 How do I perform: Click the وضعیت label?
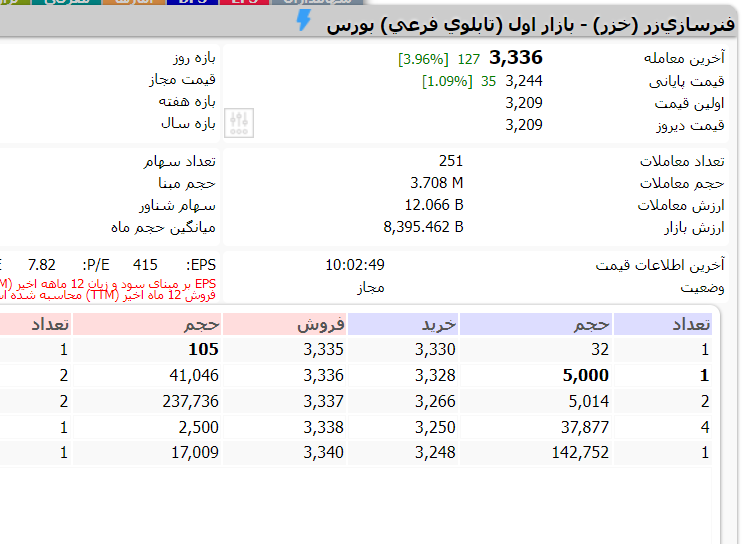[702, 288]
